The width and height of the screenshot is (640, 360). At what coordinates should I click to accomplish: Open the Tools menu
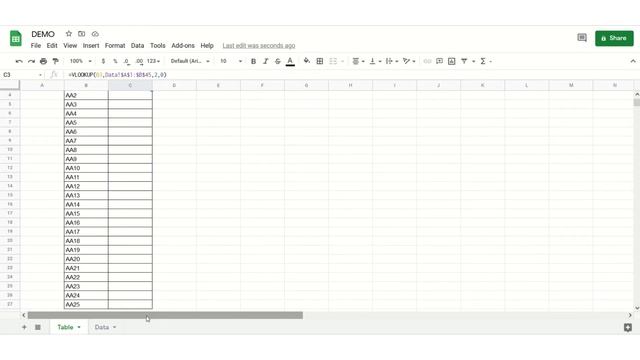click(158, 46)
